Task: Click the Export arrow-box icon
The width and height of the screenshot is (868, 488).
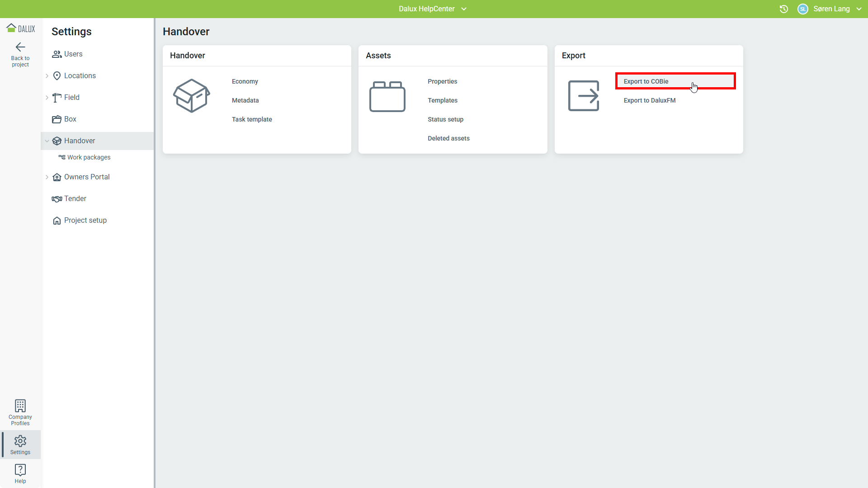Action: [x=584, y=96]
